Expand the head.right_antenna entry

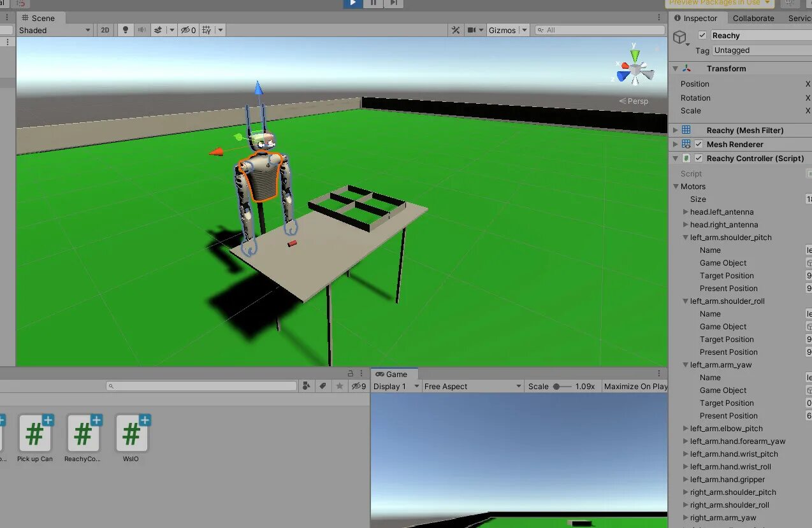tap(685, 225)
